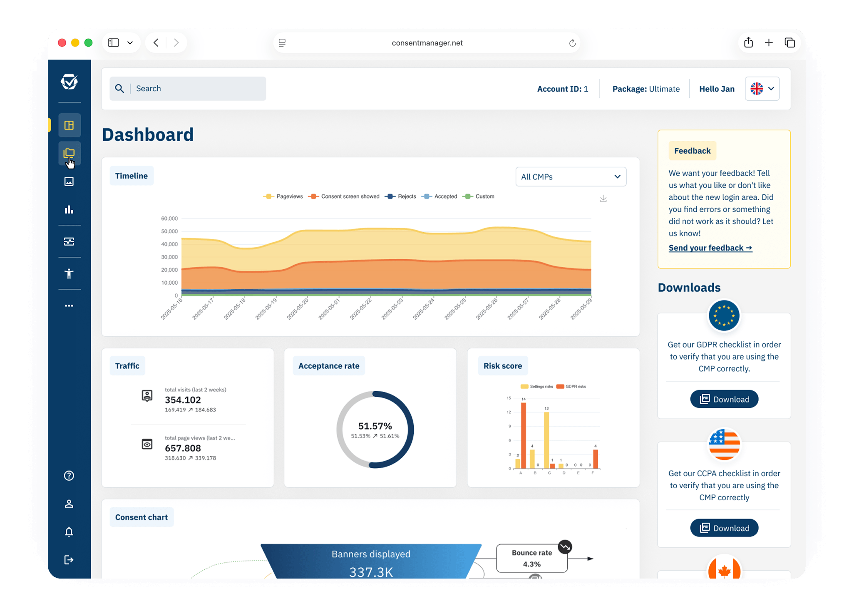Open the All CMPs dropdown
854x616 pixels.
coord(571,177)
